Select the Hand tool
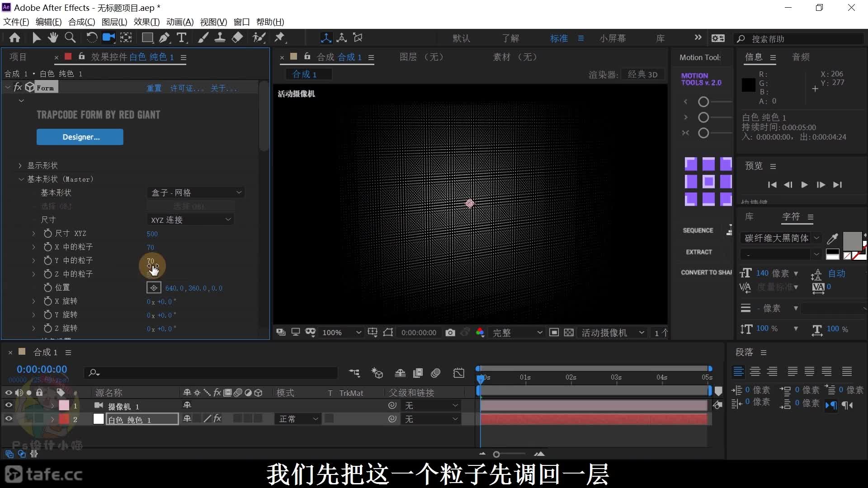Screen dimensions: 868x488 pos(53,38)
